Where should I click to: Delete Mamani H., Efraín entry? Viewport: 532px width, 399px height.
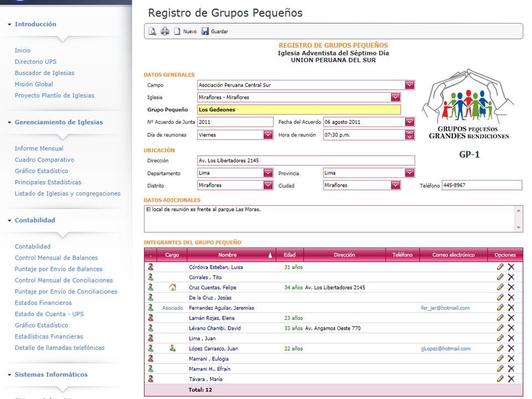tap(511, 369)
